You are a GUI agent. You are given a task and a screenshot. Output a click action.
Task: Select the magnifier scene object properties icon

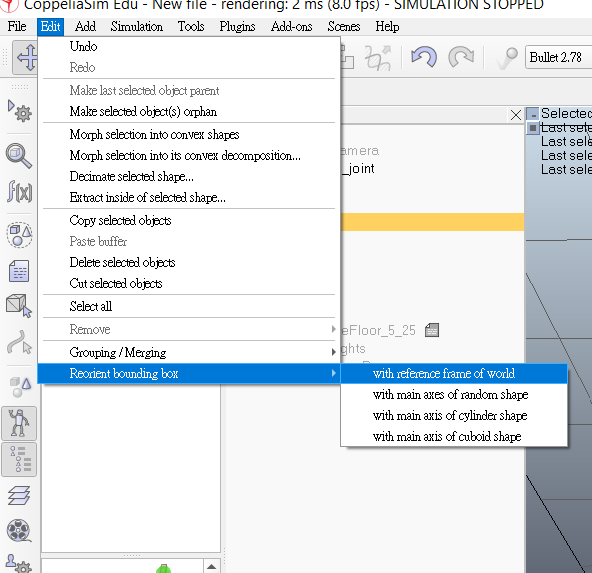tap(19, 156)
